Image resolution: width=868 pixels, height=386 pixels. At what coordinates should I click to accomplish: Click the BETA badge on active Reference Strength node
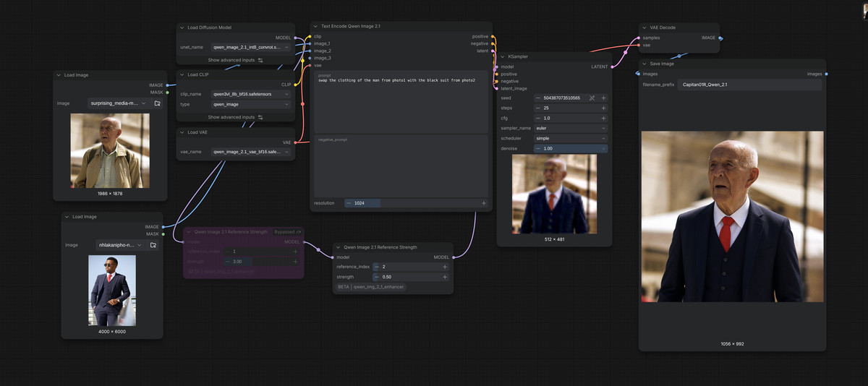pyautogui.click(x=344, y=287)
